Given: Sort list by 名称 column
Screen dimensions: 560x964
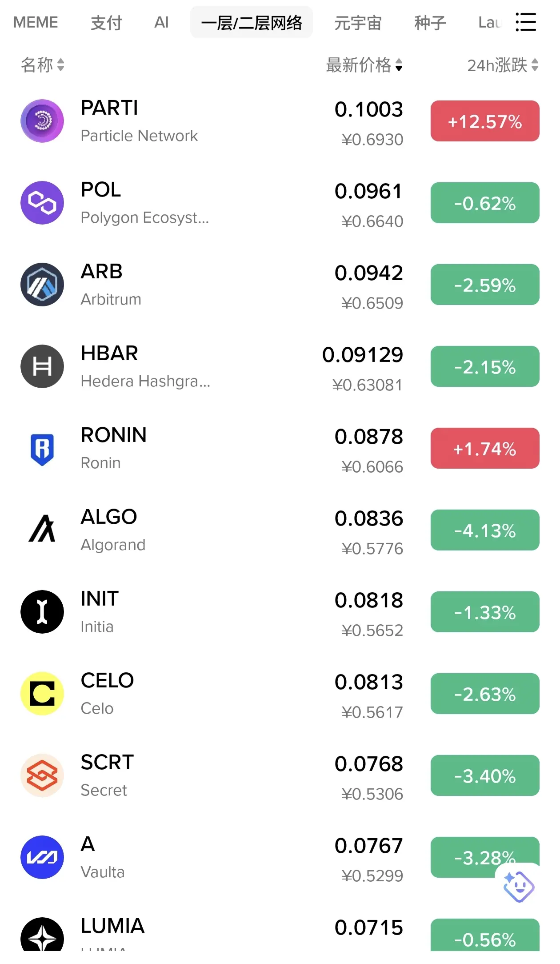Looking at the screenshot, I should click(43, 65).
